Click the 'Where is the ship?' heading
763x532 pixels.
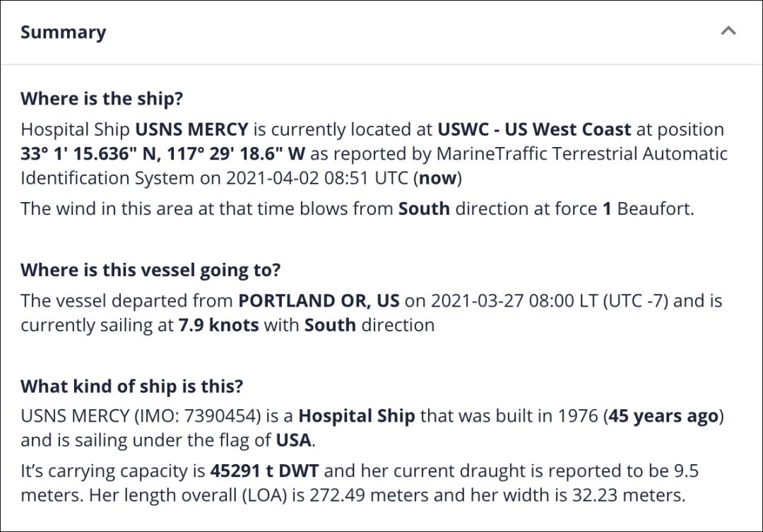[x=102, y=99]
